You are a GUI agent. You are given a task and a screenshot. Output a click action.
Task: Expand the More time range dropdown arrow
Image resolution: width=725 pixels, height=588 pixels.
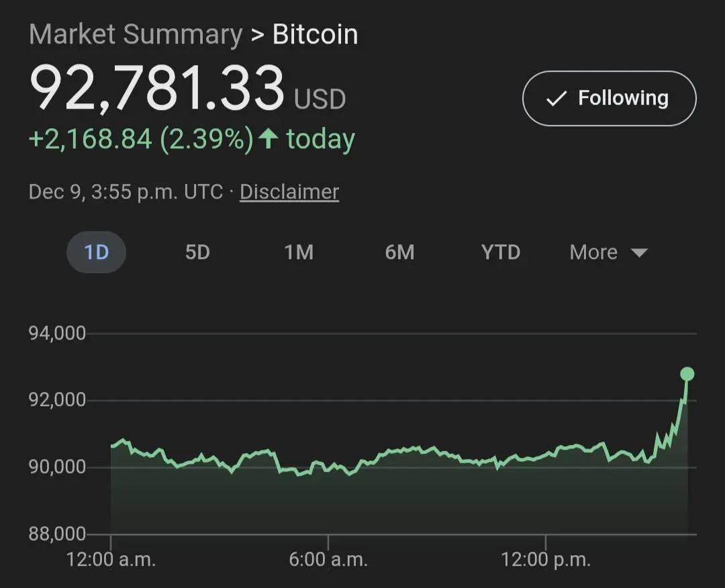click(x=639, y=253)
